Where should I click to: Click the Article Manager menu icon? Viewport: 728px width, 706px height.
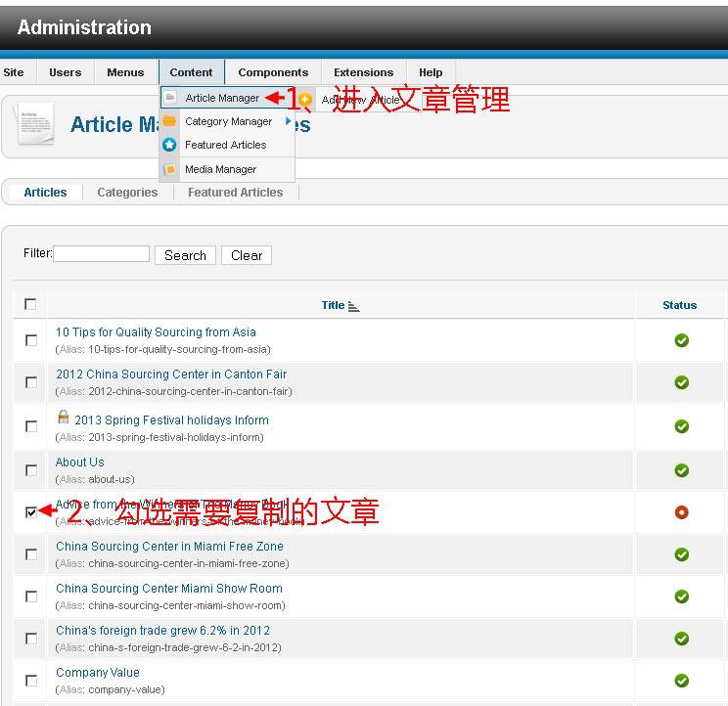(x=170, y=98)
